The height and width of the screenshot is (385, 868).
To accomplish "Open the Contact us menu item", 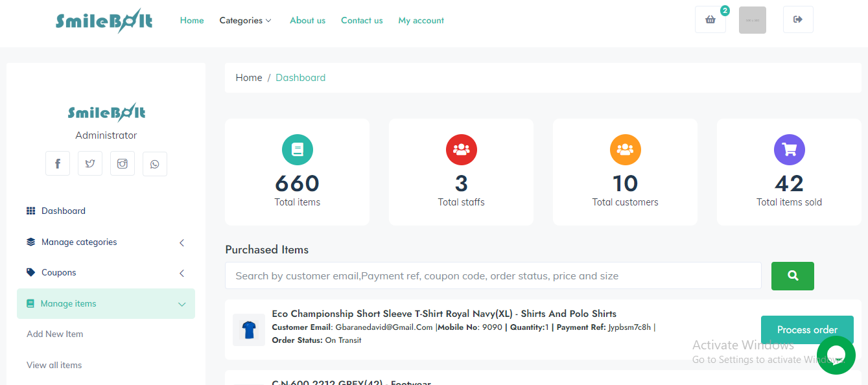I will coord(362,21).
